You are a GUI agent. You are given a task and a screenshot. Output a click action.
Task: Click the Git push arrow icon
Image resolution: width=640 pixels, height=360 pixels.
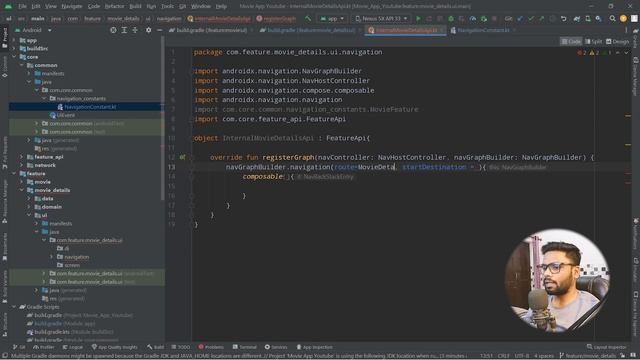tap(541, 18)
